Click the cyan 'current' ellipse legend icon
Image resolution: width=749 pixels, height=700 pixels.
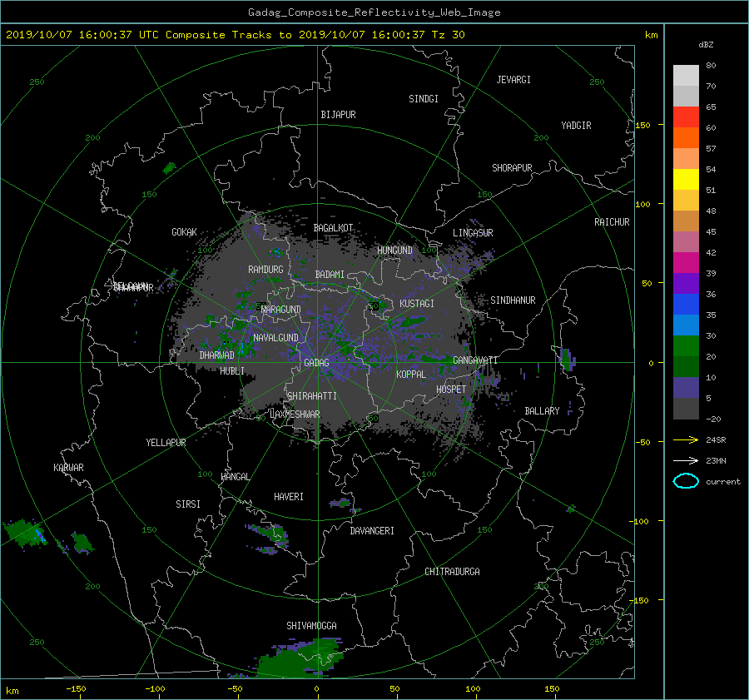686,481
